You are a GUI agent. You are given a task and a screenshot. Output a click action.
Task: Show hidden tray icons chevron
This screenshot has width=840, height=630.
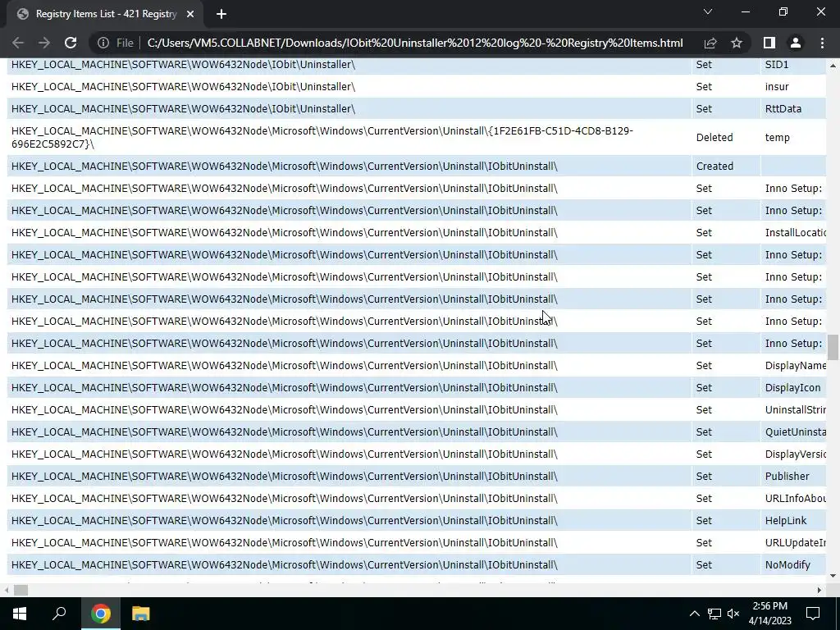pyautogui.click(x=694, y=614)
